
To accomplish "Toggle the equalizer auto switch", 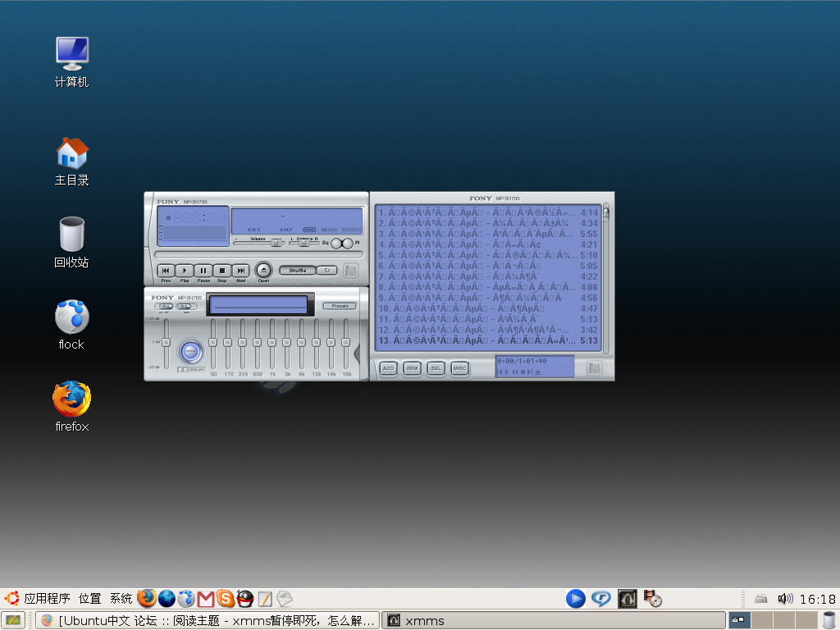I will (x=185, y=307).
